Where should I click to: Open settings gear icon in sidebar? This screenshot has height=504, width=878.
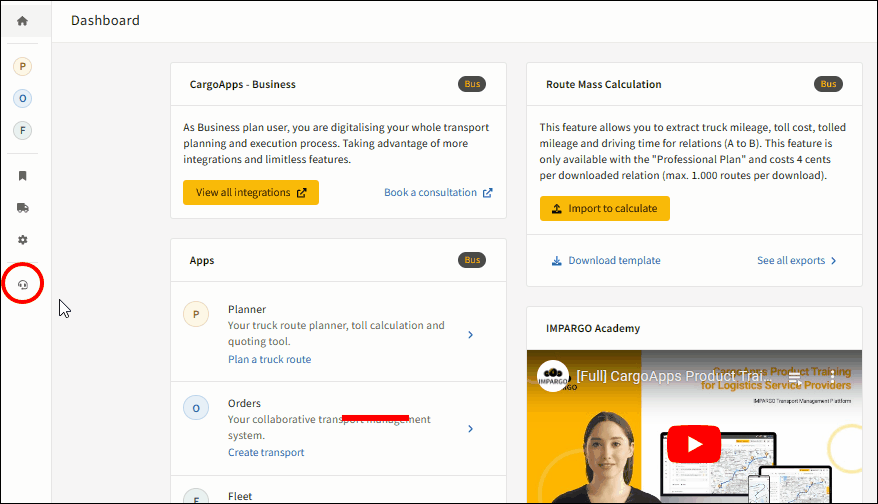22,240
